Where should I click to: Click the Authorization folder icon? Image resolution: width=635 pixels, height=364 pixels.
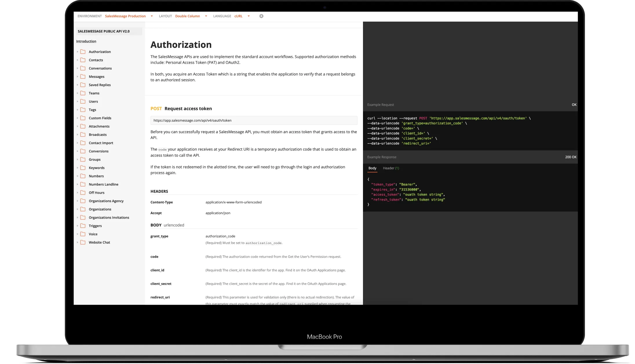(83, 52)
